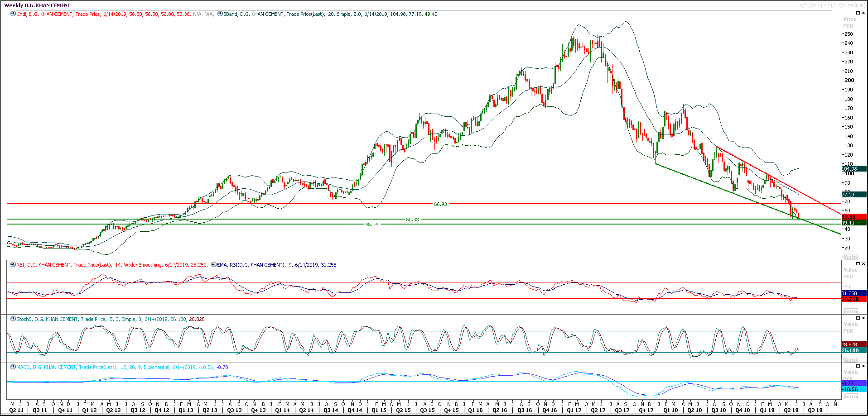The image size is (868, 416).
Task: Toggle Auto scaling on the Stochastic axis
Action: point(850,360)
